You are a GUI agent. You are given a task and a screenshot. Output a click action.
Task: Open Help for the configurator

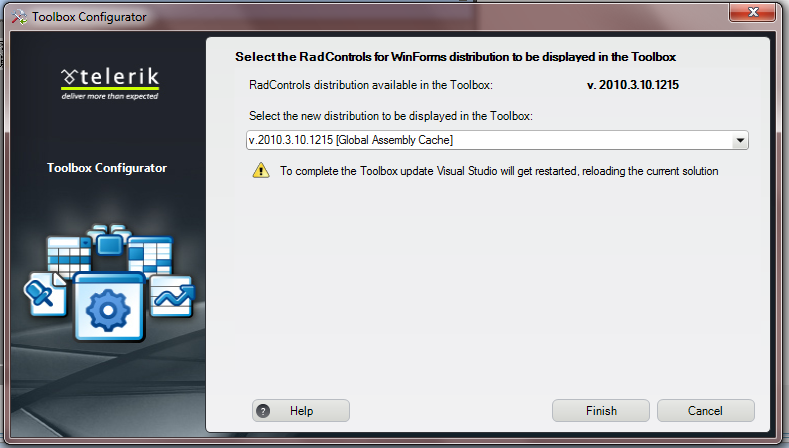[300, 411]
